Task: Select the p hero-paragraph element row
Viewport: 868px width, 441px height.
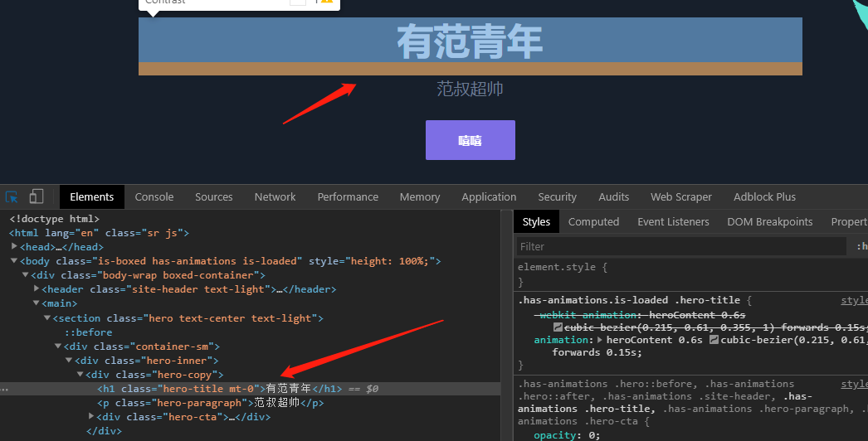Action: pyautogui.click(x=251, y=403)
